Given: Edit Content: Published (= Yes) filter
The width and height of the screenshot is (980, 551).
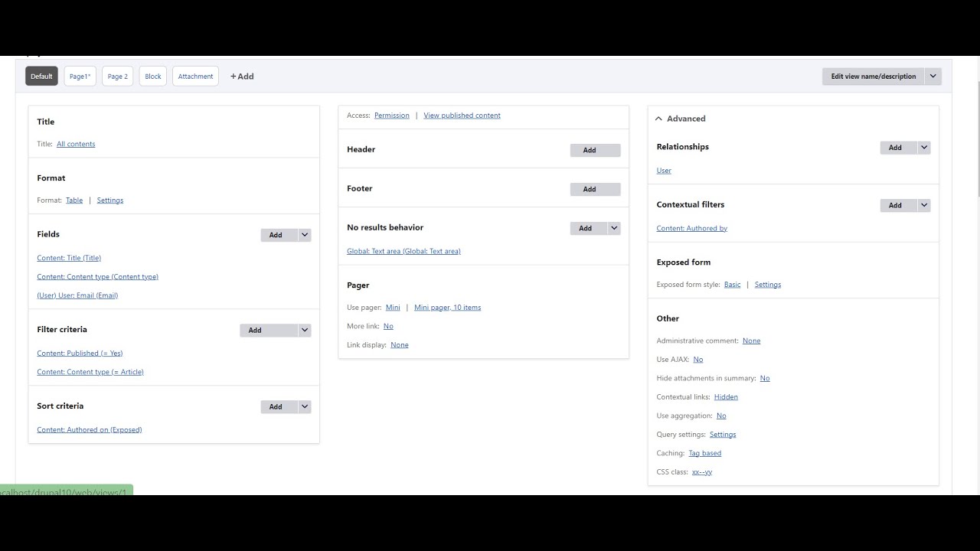Looking at the screenshot, I should pos(80,354).
